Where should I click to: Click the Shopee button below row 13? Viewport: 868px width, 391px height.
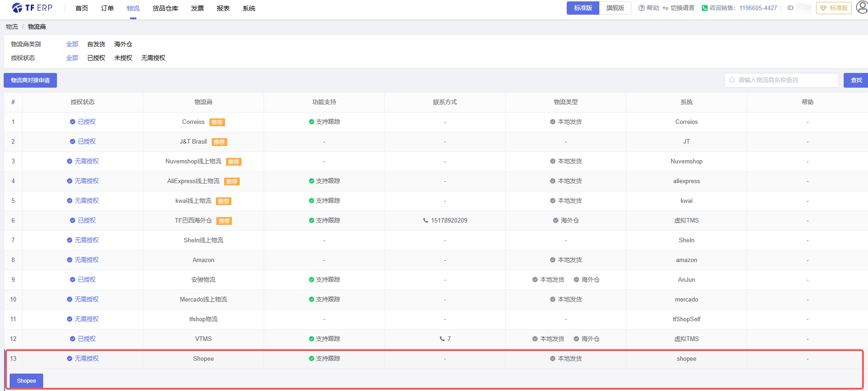(26, 381)
